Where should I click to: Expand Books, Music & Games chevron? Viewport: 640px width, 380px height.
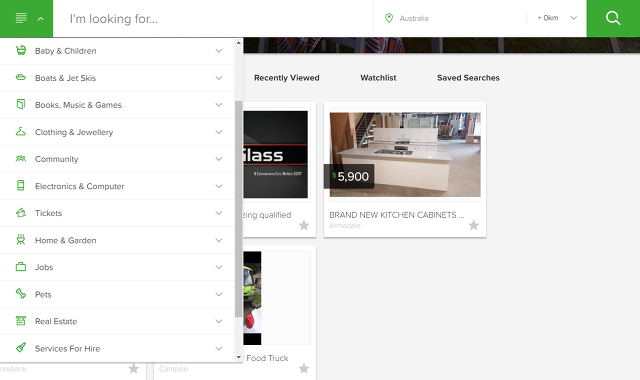[219, 105]
